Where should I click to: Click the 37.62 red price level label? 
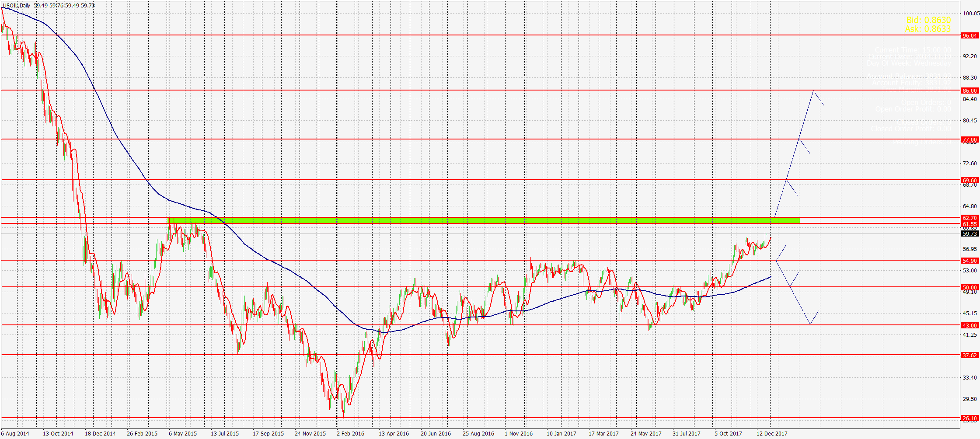click(969, 355)
